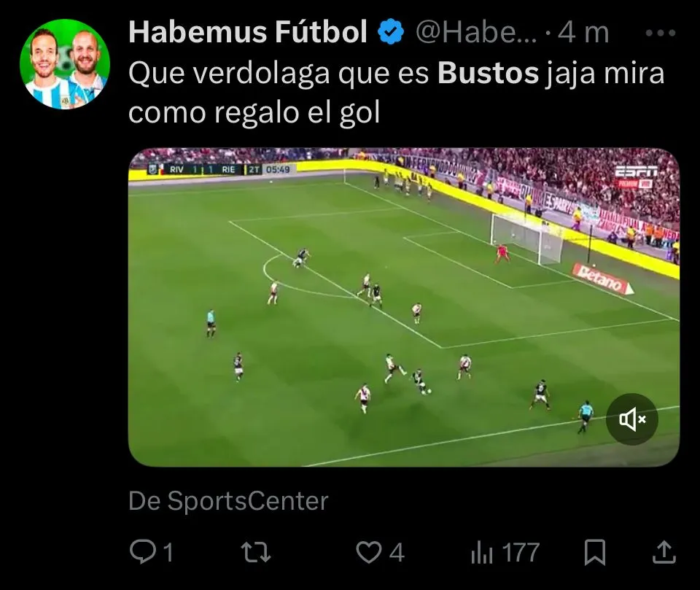Unmute the video with the speaker button
700x590 pixels.
coord(631,419)
